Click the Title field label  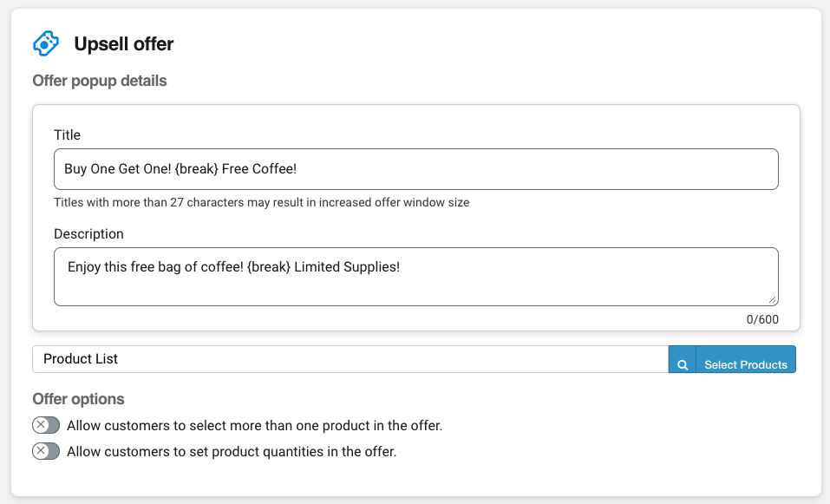(68, 135)
